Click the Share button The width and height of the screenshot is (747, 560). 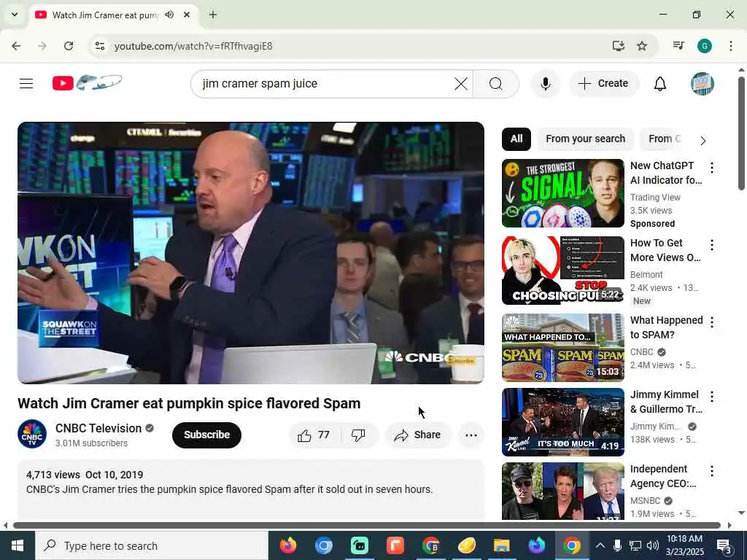point(417,435)
